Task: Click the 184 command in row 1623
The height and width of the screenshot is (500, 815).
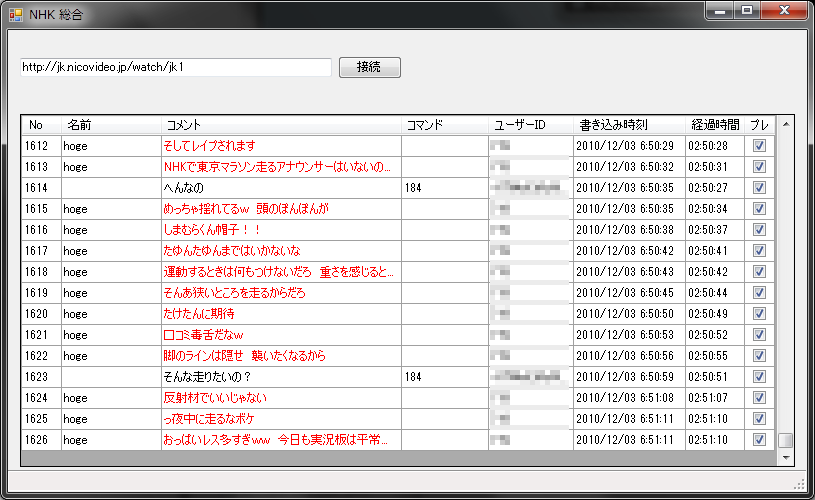Action: pyautogui.click(x=413, y=377)
